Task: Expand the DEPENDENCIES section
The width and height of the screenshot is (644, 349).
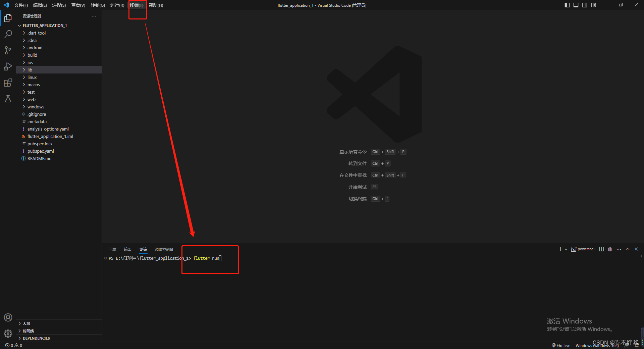Action: coord(59,338)
